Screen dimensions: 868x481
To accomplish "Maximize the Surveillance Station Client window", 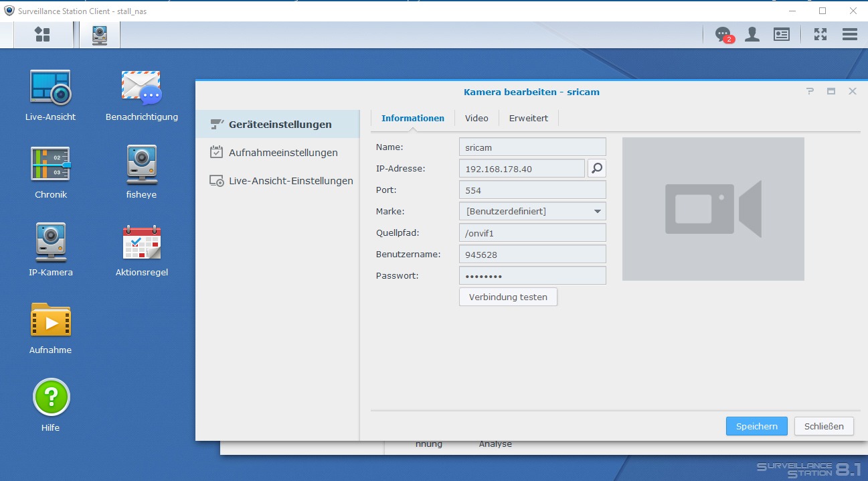I will click(x=822, y=11).
